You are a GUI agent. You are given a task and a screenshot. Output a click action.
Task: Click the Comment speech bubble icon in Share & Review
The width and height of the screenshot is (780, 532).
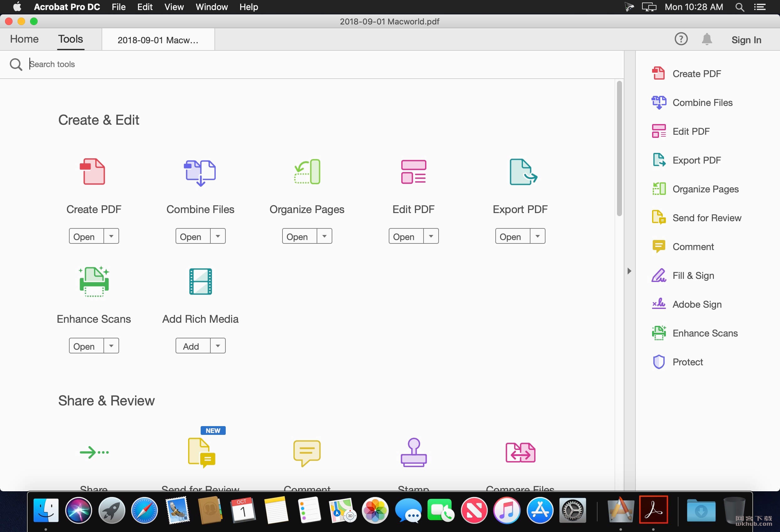307,453
